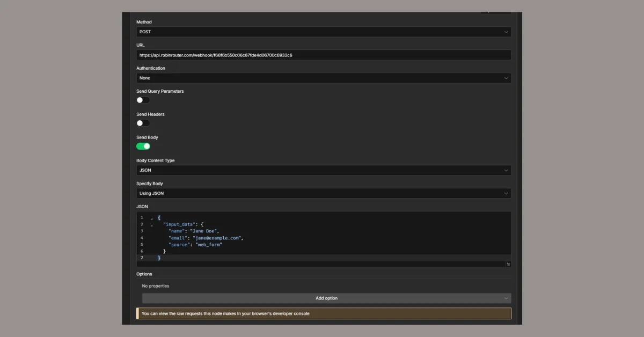Image resolution: width=644 pixels, height=337 pixels.
Task: Enable the Send Query Parameters toggle
Action: (x=142, y=100)
